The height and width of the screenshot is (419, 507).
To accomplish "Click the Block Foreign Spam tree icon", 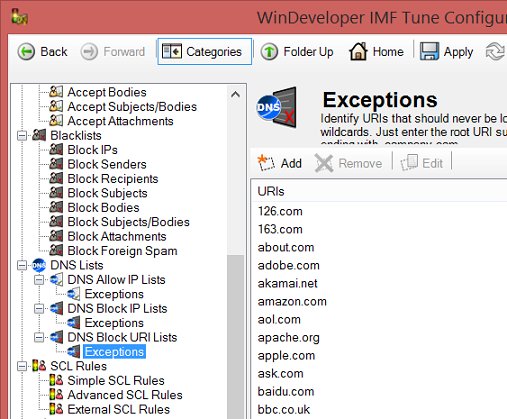I will [56, 250].
